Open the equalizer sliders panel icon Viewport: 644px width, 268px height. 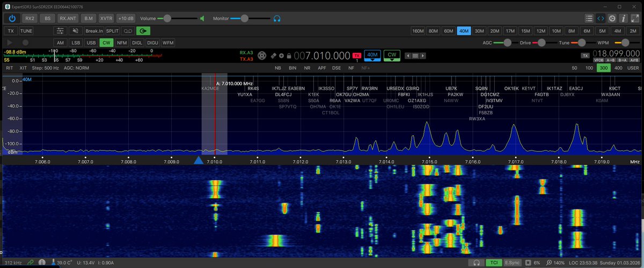(61, 31)
